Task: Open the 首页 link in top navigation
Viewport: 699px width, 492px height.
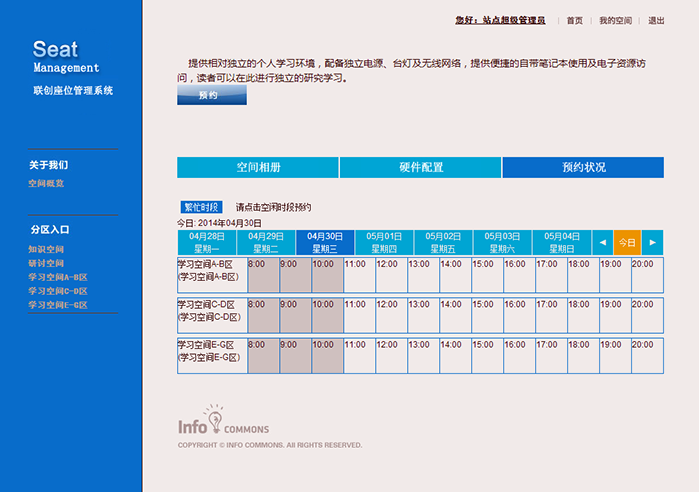Action: pos(574,20)
